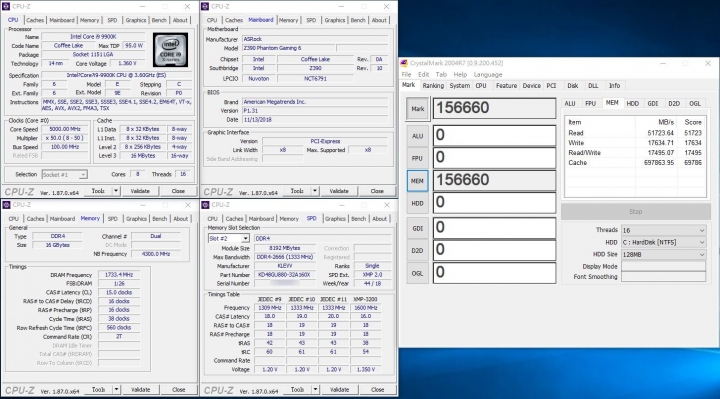Switch to Caches tab in CPU-Z CPU window
Screen dimensions: 720x399
35,20
